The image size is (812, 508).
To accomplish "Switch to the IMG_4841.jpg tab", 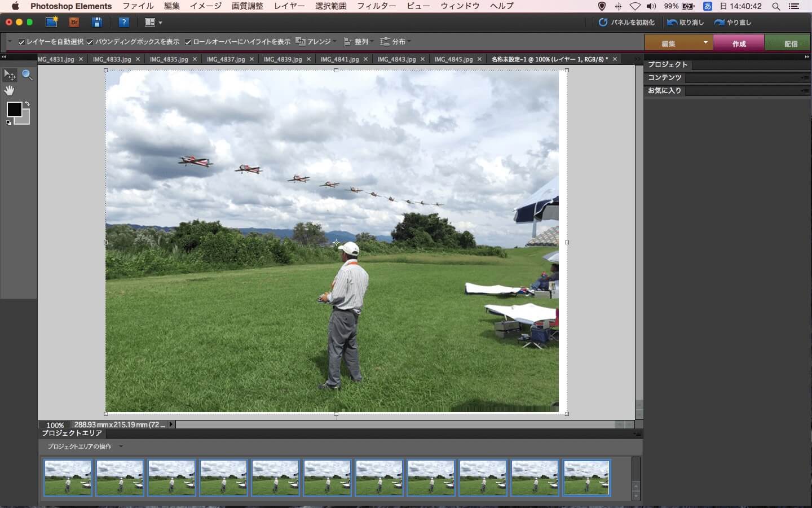I will point(339,59).
